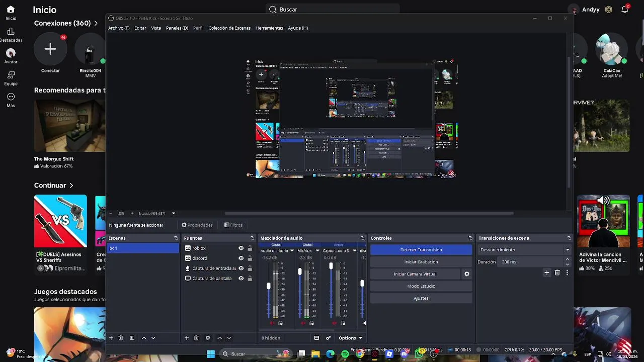Lock the Captura de pantalla source
Image resolution: width=644 pixels, height=362 pixels.
[250, 279]
